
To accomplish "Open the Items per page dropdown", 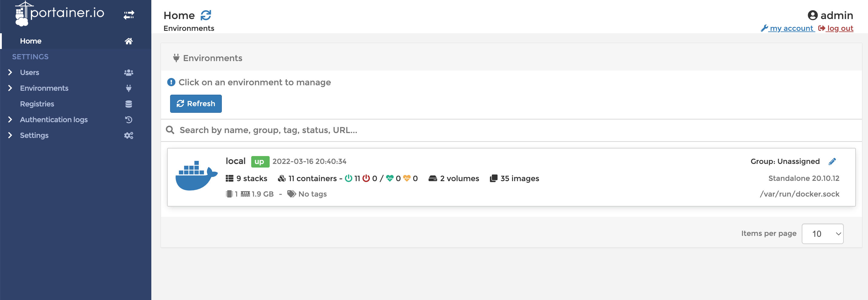I will (x=823, y=234).
